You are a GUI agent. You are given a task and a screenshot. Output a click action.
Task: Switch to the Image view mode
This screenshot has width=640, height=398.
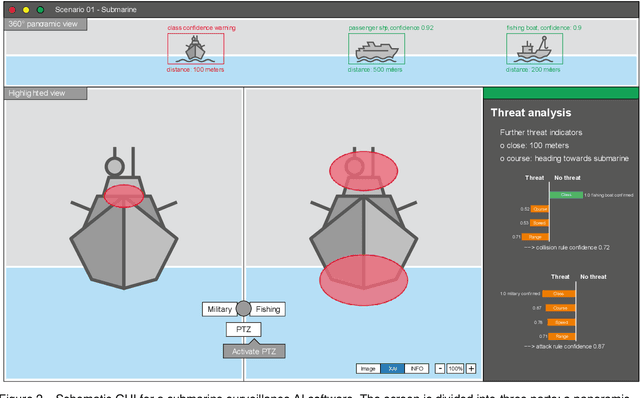tap(368, 369)
